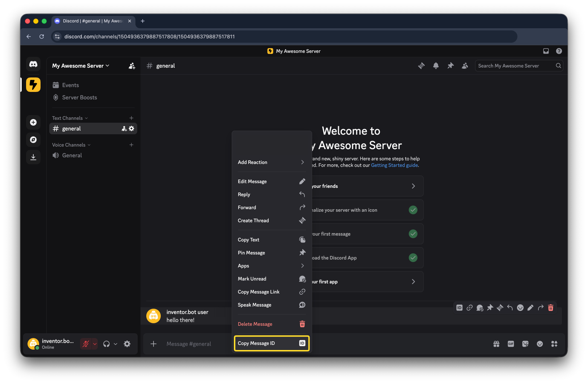588x384 pixels.
Task: Open Events in the server sidebar
Action: 93,85
